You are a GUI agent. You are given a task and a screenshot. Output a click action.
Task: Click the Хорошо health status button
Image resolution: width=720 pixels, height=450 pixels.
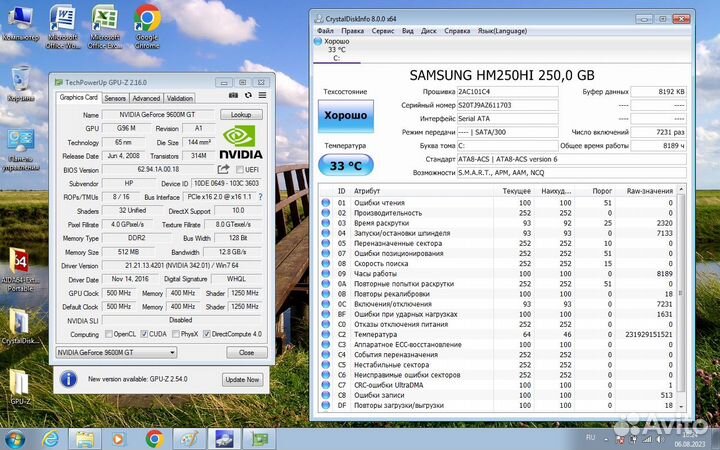point(346,116)
